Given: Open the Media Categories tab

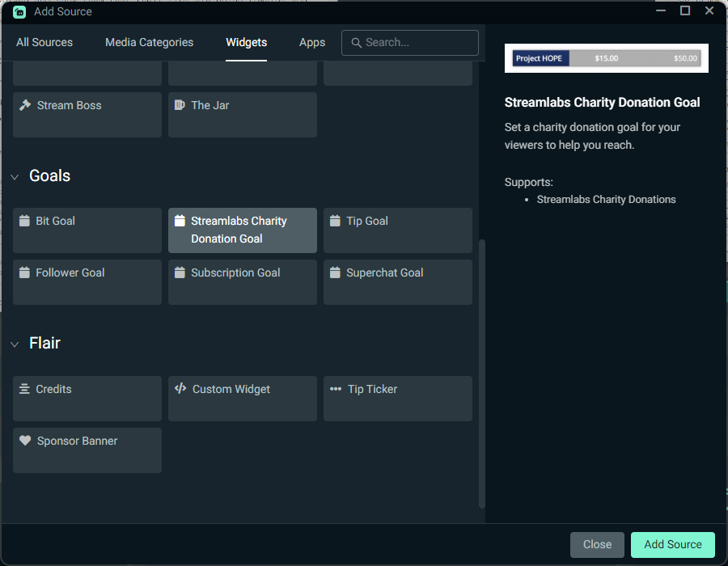Looking at the screenshot, I should point(149,42).
